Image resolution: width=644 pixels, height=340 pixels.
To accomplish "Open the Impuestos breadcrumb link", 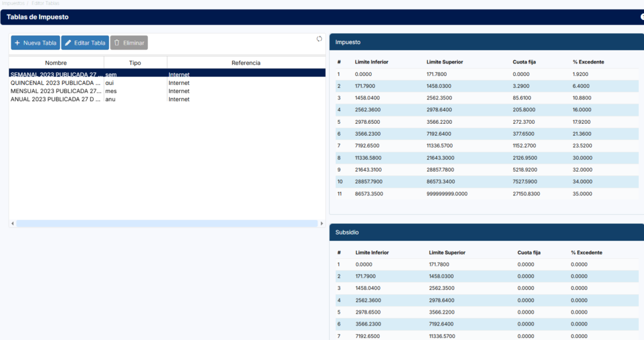I will (x=13, y=3).
